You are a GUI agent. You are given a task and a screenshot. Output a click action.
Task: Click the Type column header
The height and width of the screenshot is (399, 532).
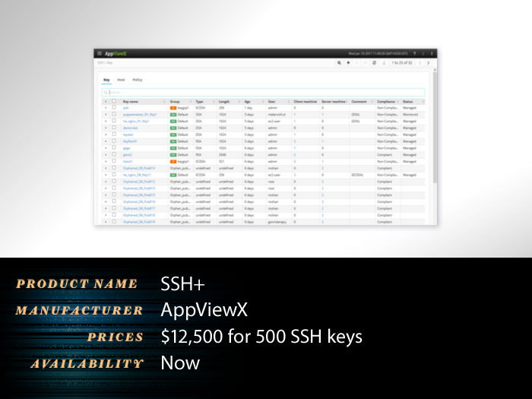199,101
